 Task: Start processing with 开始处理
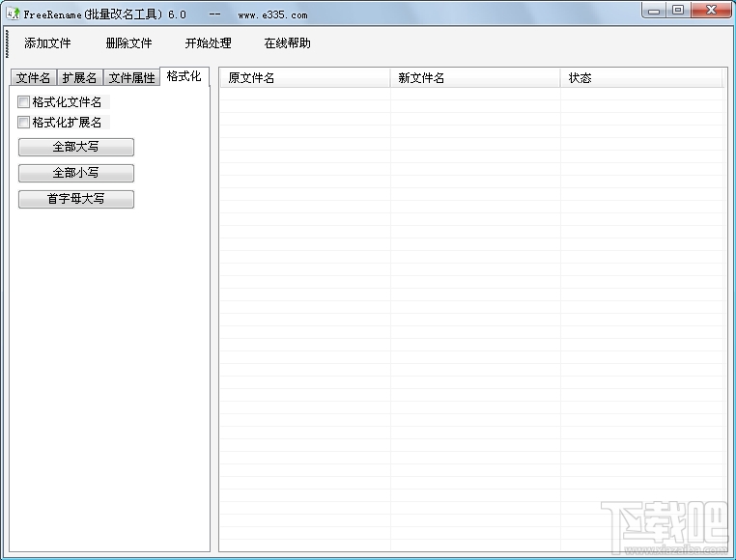pos(208,43)
